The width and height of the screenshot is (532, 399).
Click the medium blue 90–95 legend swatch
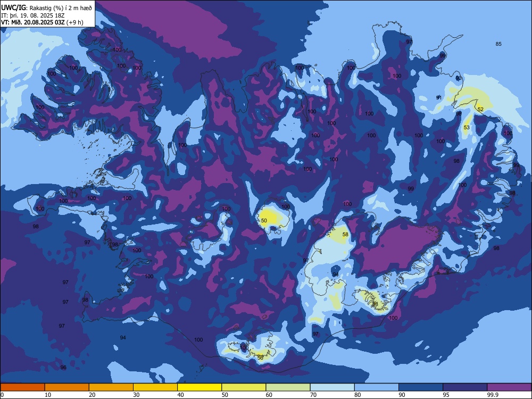(x=421, y=387)
